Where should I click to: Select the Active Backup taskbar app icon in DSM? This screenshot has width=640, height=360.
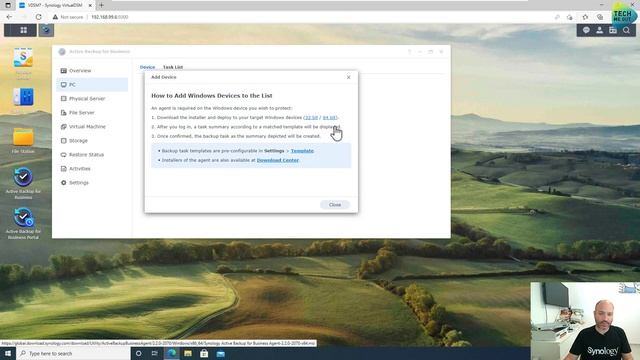[46, 30]
